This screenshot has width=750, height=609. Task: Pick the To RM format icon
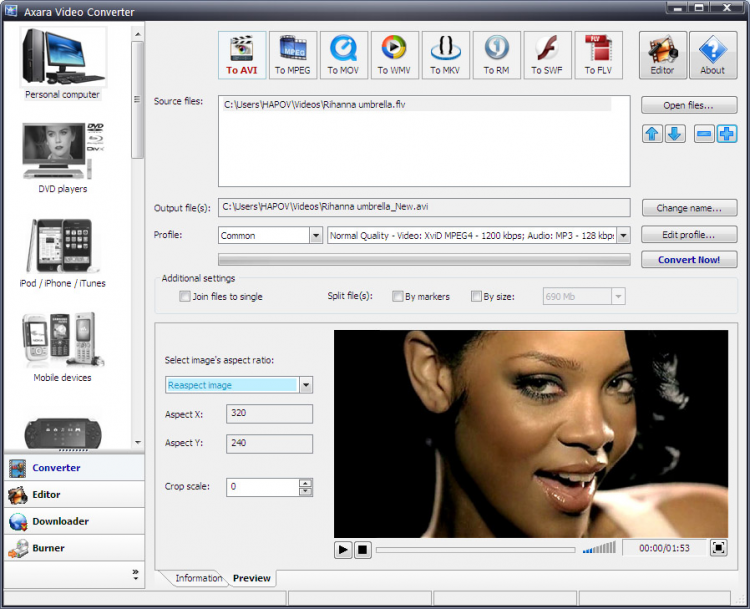click(496, 55)
